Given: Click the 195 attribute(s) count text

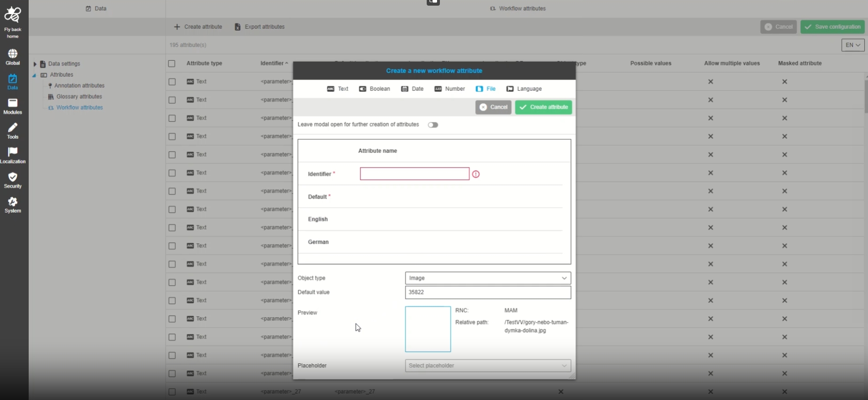Looking at the screenshot, I should point(188,45).
